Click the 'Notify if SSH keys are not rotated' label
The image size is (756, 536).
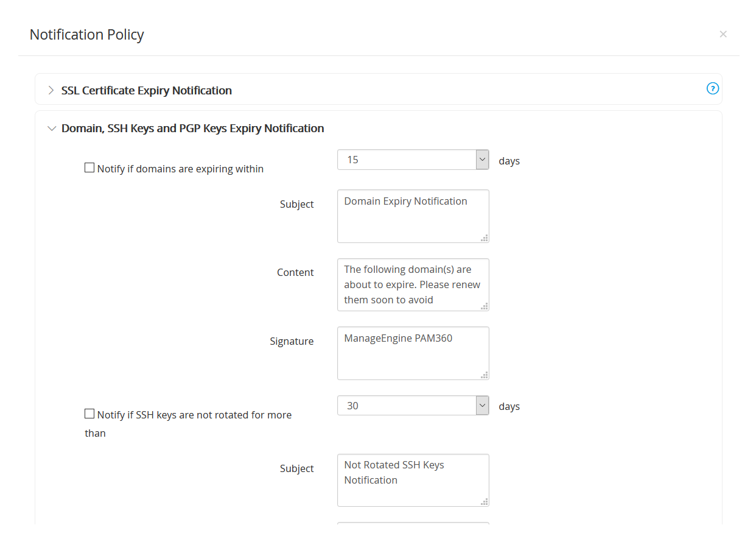[x=194, y=415]
